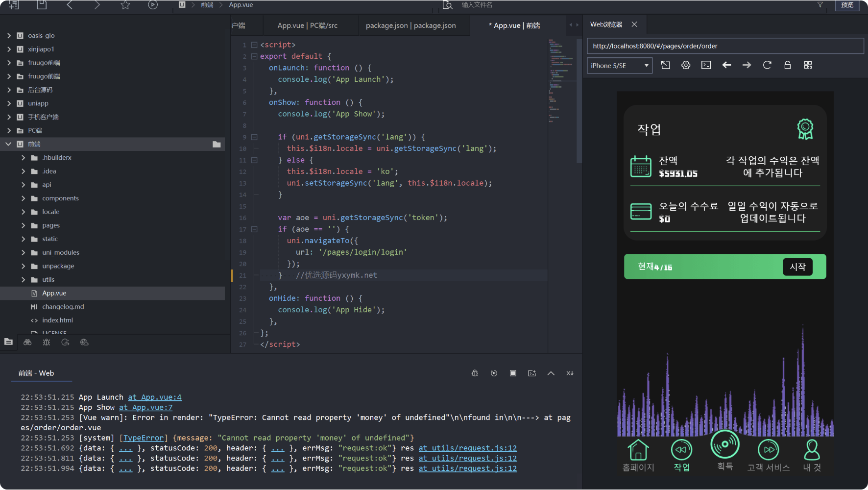Click the stop run square icon in console

[513, 373]
